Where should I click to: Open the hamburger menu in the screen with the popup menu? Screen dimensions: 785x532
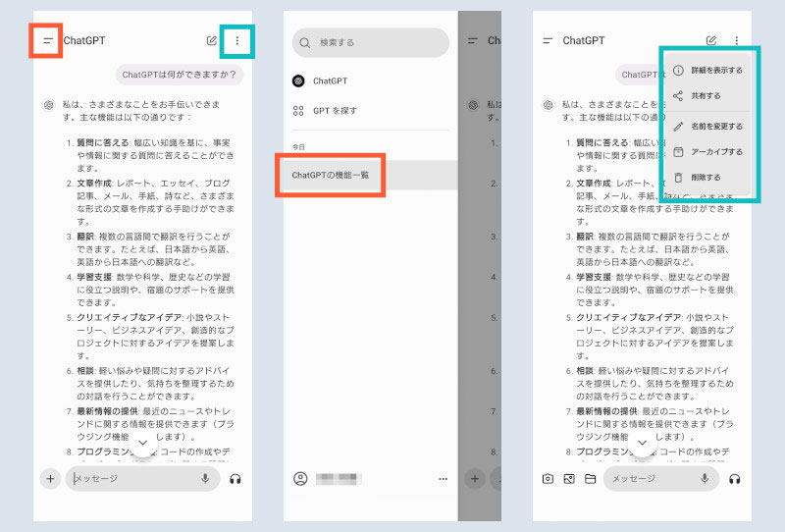[x=548, y=40]
